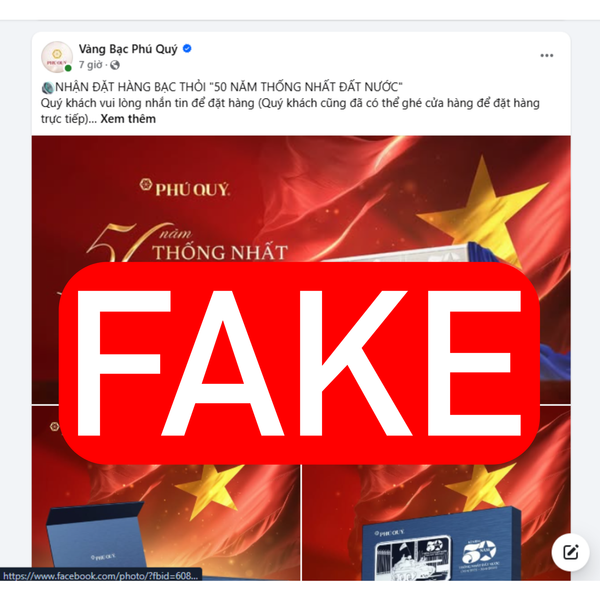Click the blue verified badge icon

coord(187,49)
